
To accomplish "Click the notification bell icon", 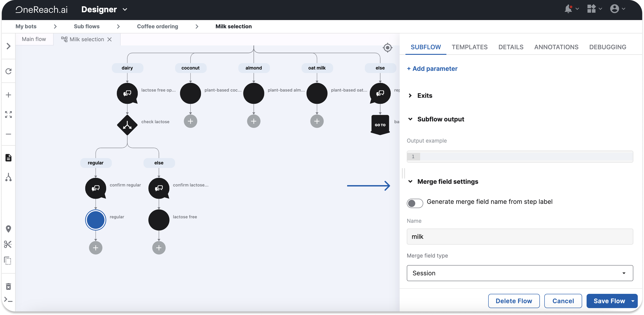I will pyautogui.click(x=568, y=9).
